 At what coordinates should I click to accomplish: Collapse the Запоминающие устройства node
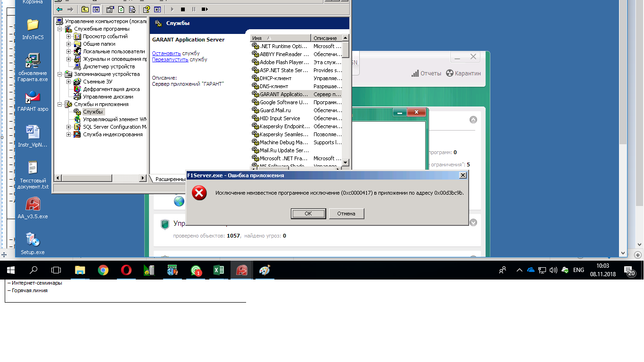(x=60, y=74)
